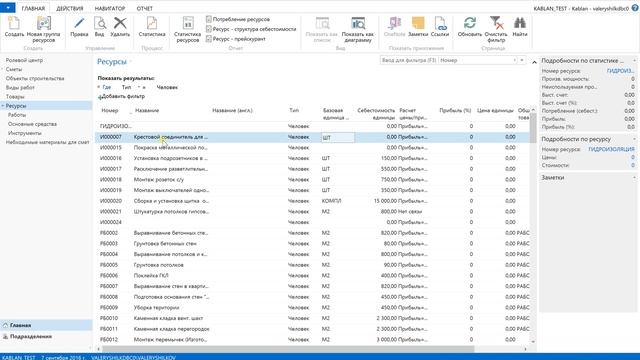Open Ресурс - прейскурант report
The image size is (640, 360).
pyautogui.click(x=236, y=39)
